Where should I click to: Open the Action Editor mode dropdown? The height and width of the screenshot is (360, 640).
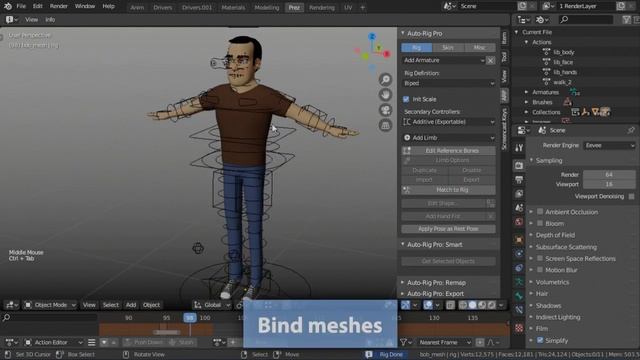pos(53,342)
